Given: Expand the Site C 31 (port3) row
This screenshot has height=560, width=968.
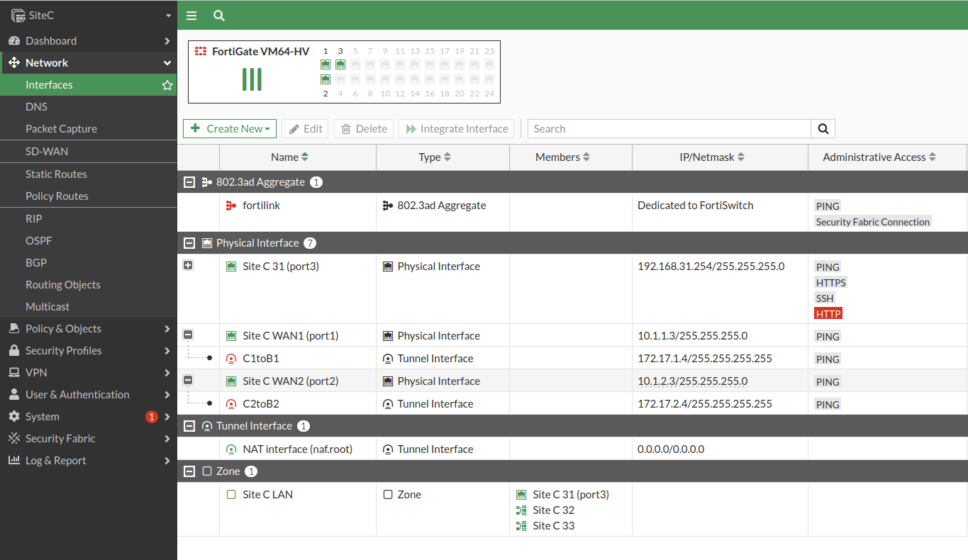Looking at the screenshot, I should pos(188,265).
